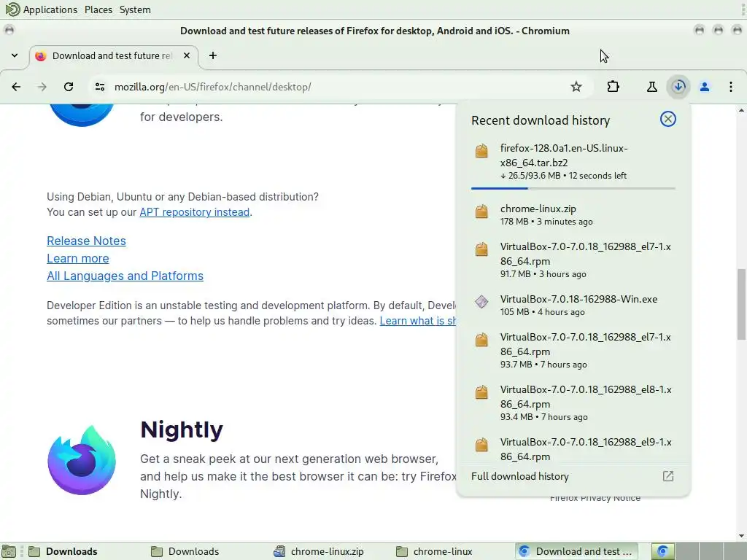Click the Learn what is shared link
The width and height of the screenshot is (747, 560).
click(x=418, y=321)
